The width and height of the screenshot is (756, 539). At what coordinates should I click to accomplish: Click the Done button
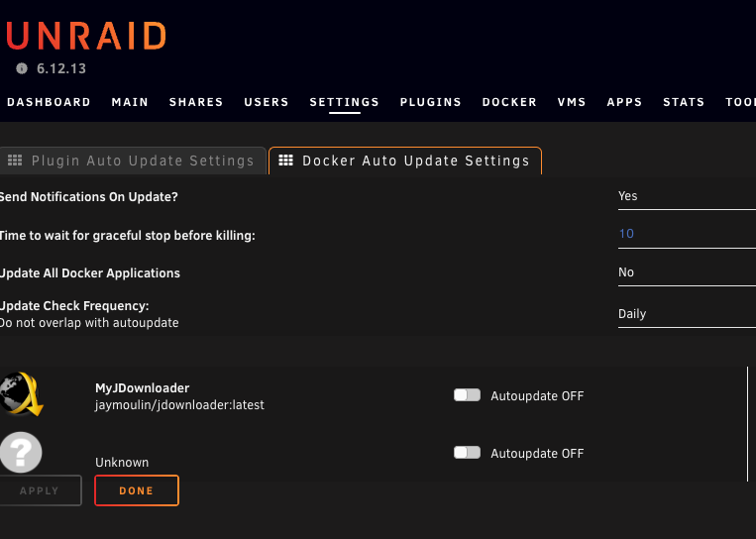click(x=137, y=490)
